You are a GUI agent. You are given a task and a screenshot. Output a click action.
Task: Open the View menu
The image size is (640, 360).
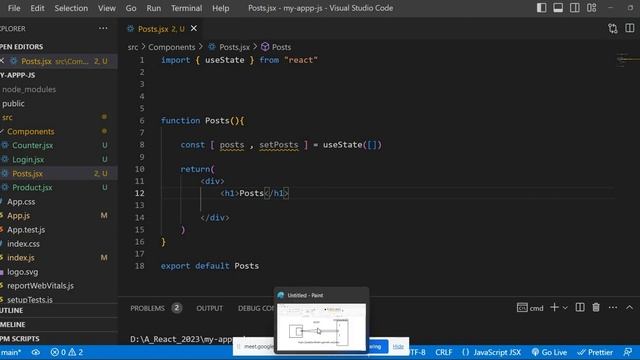coord(107,8)
